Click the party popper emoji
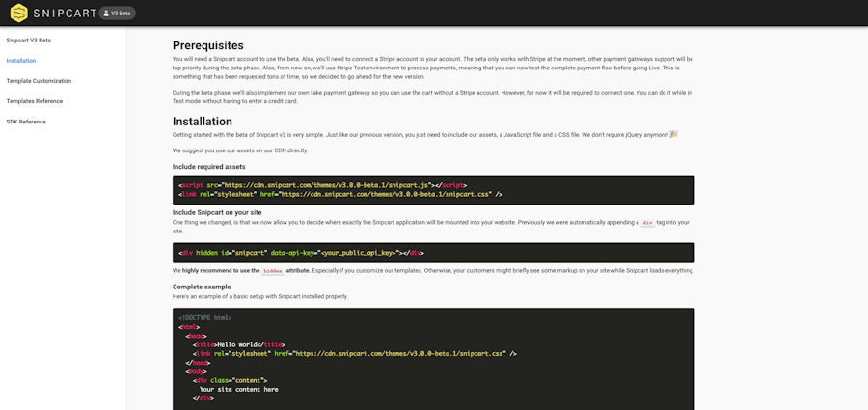868x410 pixels. tap(674, 134)
